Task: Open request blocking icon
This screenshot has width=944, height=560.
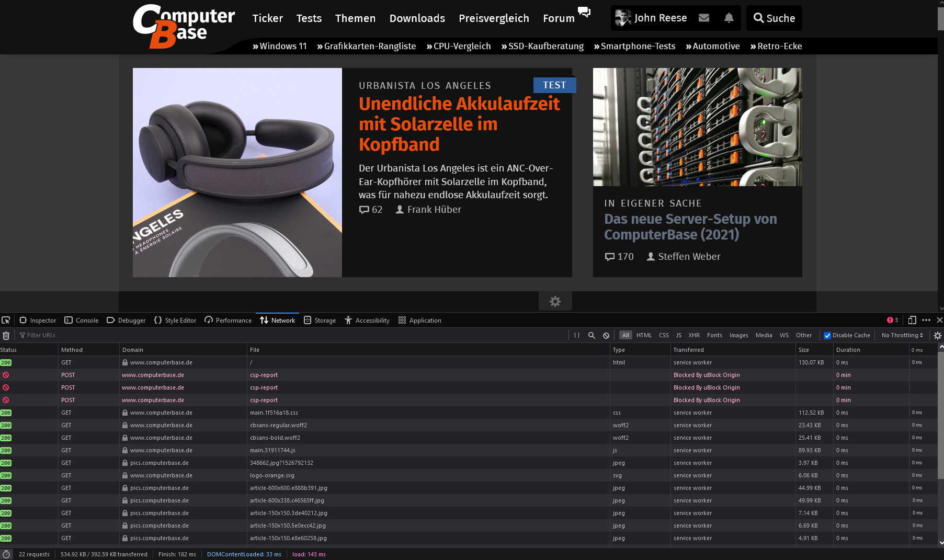Action: point(606,335)
